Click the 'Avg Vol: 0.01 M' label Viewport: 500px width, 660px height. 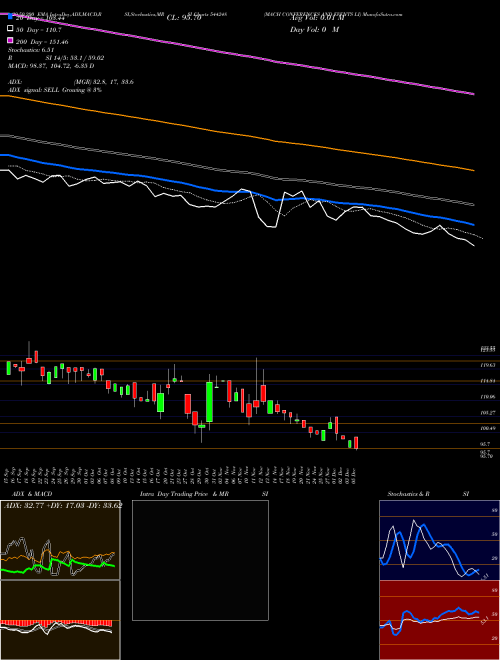[317, 18]
